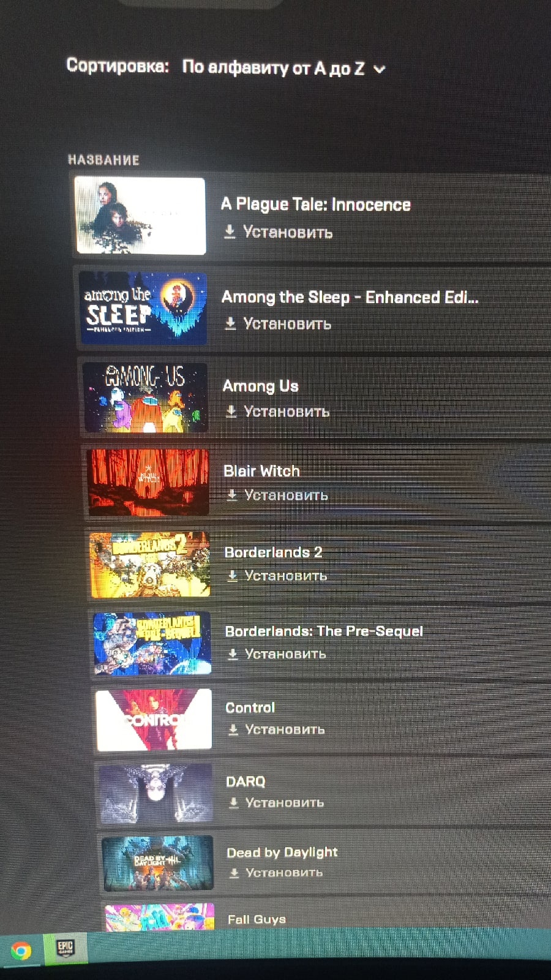
Task: Open the Among Us cover thumbnail
Action: [x=145, y=398]
